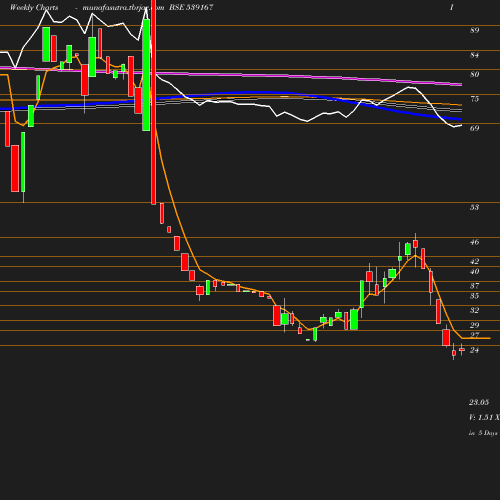Click the last candlestick near 24
This screenshot has width=500, height=500.
[462, 349]
